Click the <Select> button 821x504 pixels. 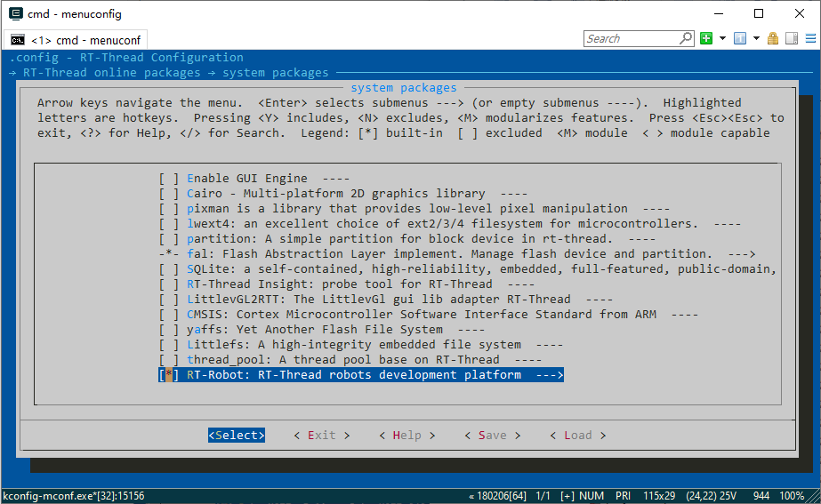[x=237, y=436]
